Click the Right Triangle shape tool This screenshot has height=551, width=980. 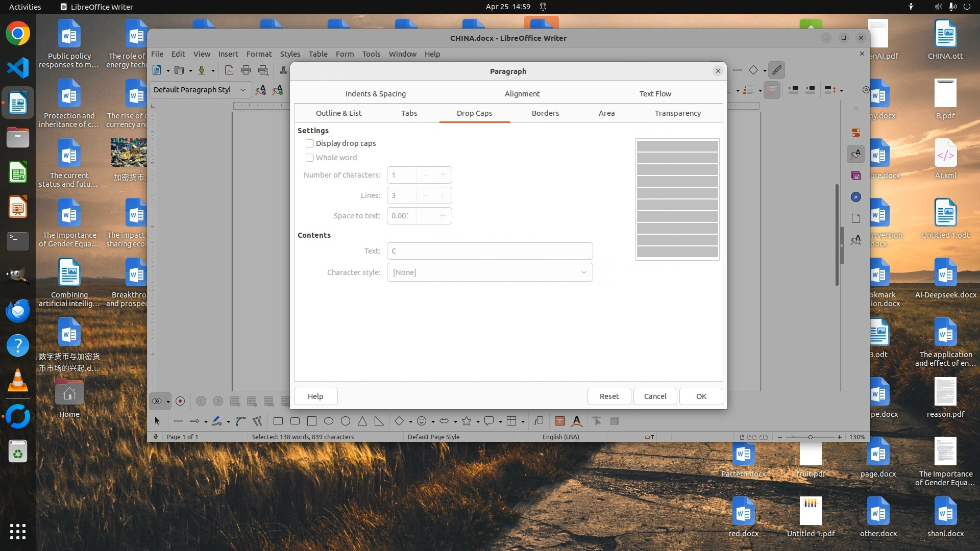[379, 421]
